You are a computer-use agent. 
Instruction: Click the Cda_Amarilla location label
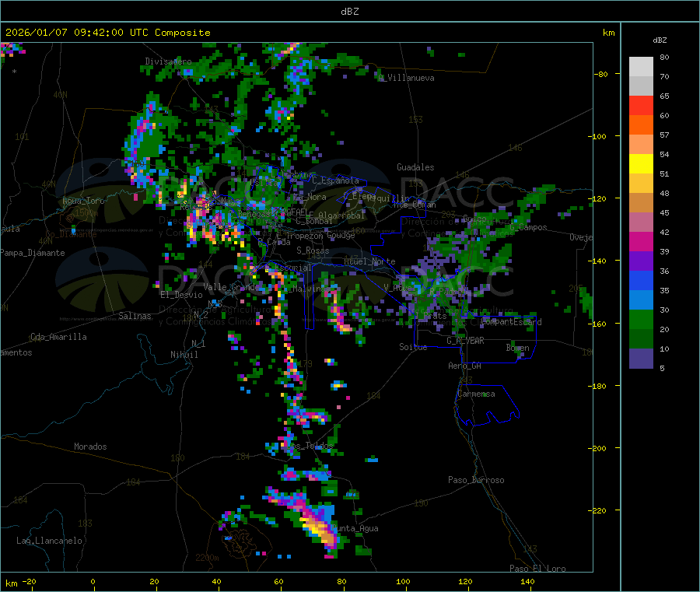(58, 337)
